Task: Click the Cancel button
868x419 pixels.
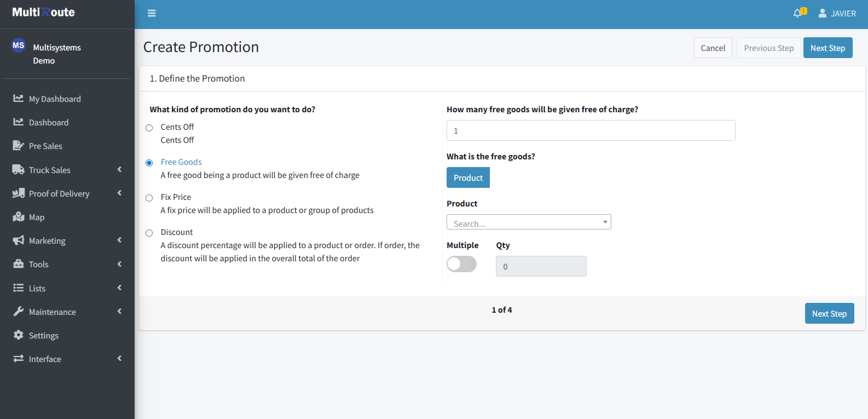Action: pos(713,48)
